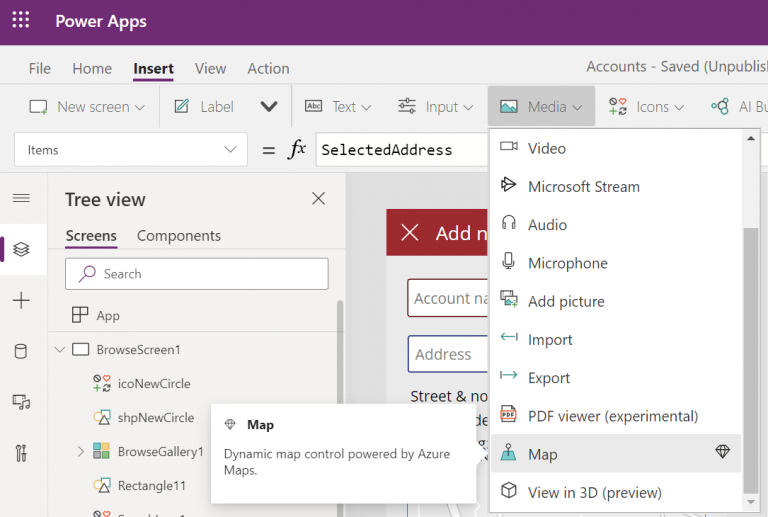Select shpNewCircle in tree
This screenshot has width=768, height=517.
pos(156,418)
